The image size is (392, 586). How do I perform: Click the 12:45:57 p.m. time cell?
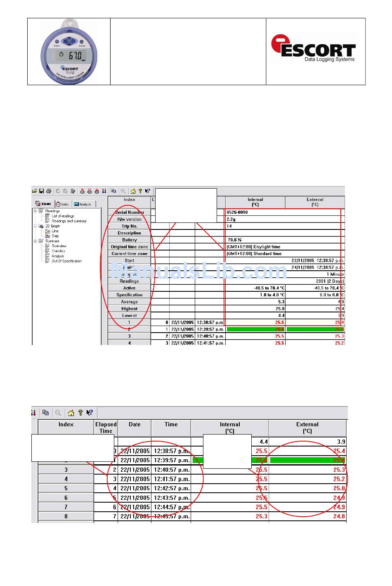tap(171, 516)
